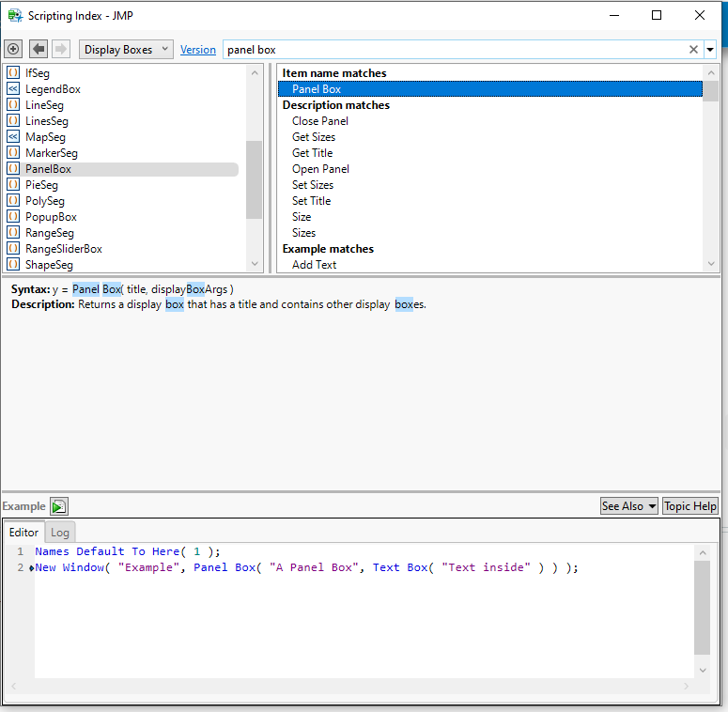This screenshot has height=712, width=728.
Task: Switch to the Editor tab
Action: pos(23,533)
